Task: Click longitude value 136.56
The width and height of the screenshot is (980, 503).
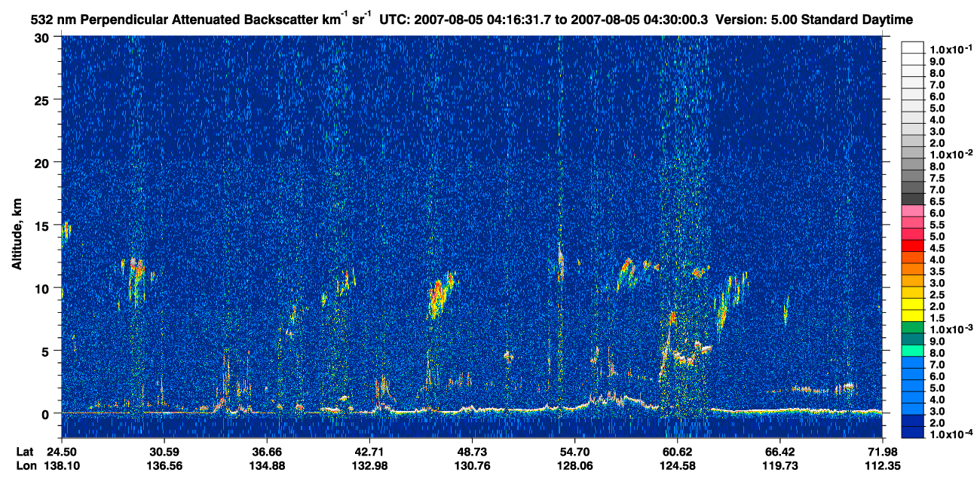Action: (x=164, y=465)
